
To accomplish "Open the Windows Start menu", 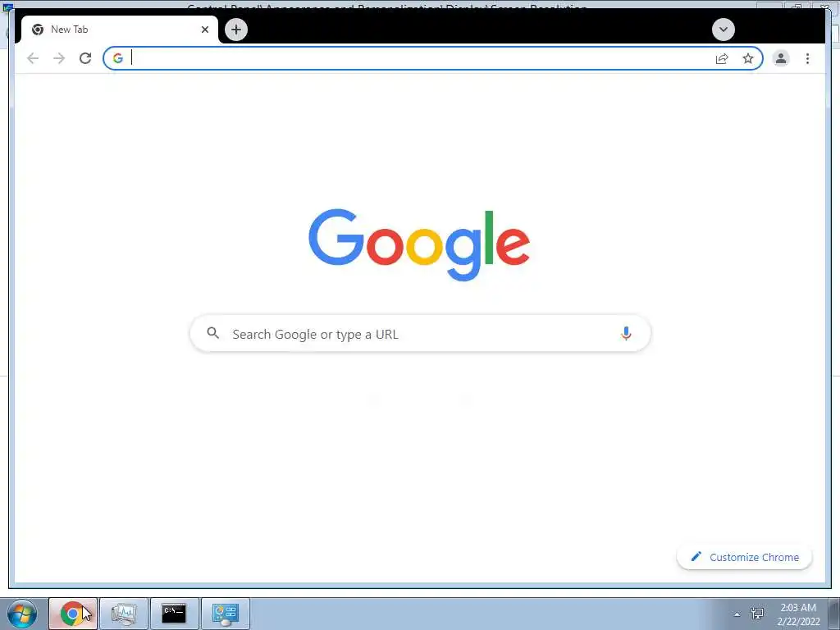I will coord(22,614).
